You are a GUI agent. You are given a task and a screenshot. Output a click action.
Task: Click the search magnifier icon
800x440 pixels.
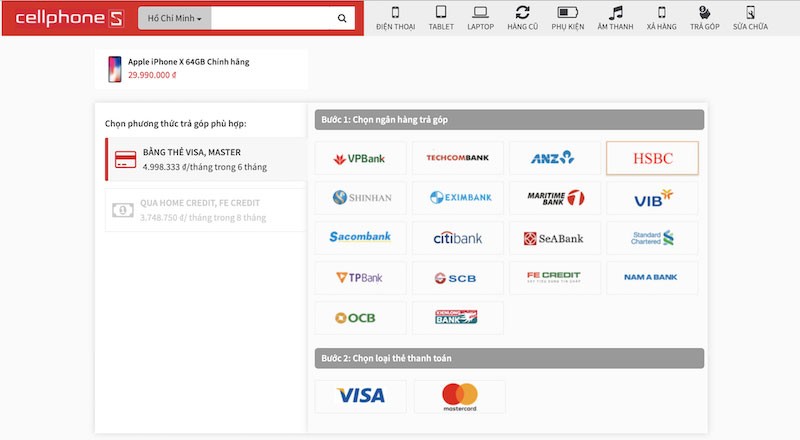coord(342,18)
